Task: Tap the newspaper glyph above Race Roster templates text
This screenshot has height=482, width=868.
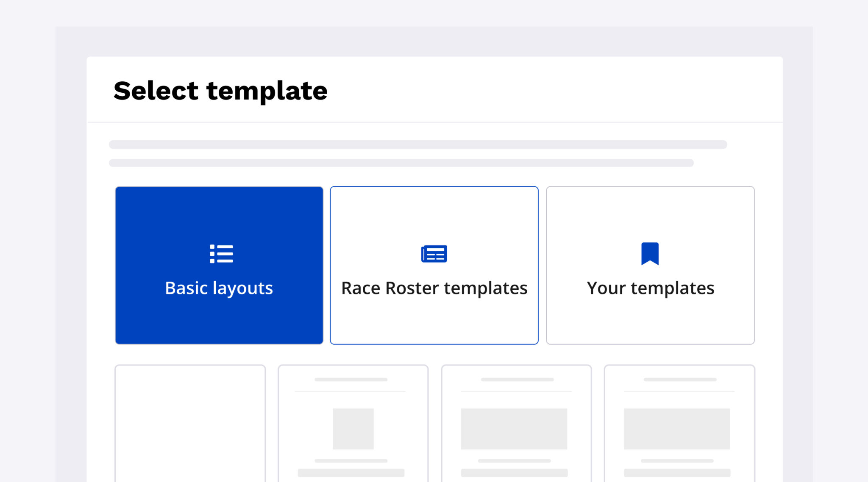Action: click(434, 253)
